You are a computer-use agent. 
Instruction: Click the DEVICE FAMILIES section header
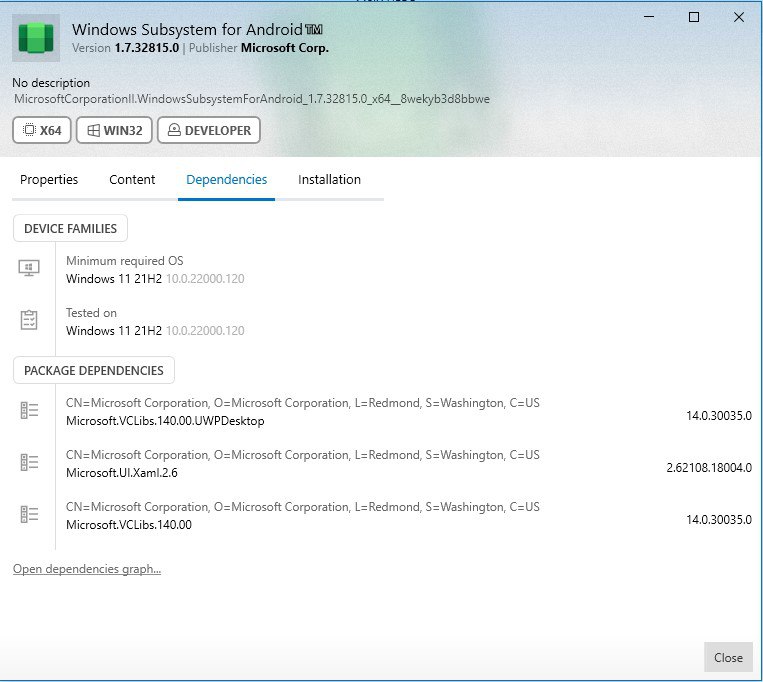coord(71,228)
